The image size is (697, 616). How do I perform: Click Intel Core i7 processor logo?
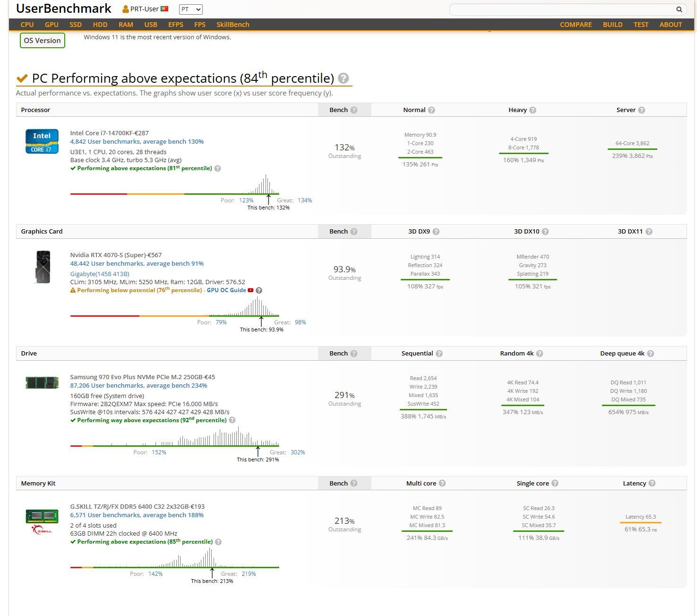point(42,141)
